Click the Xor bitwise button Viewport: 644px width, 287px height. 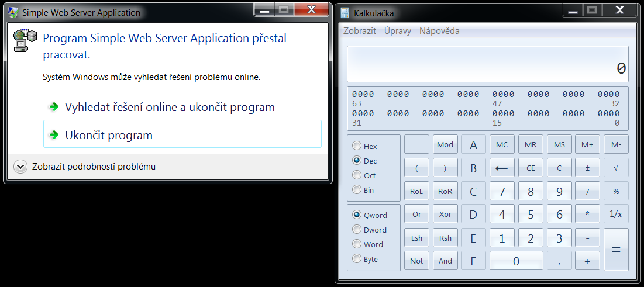coord(445,214)
